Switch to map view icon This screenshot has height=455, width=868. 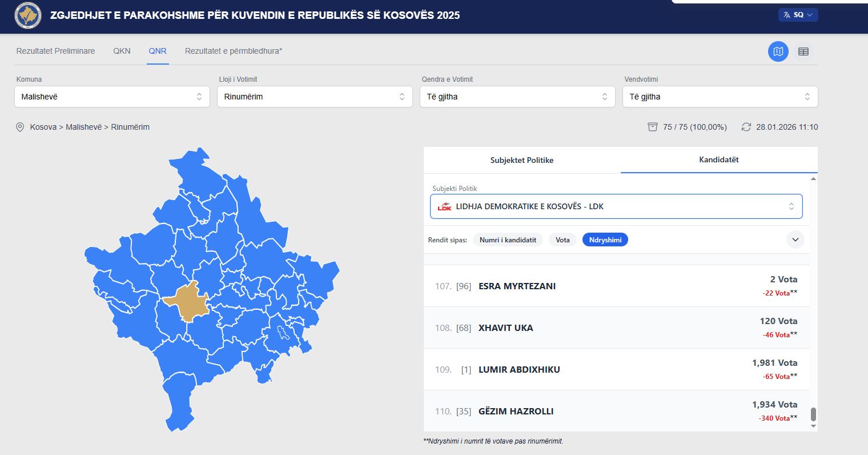point(778,51)
